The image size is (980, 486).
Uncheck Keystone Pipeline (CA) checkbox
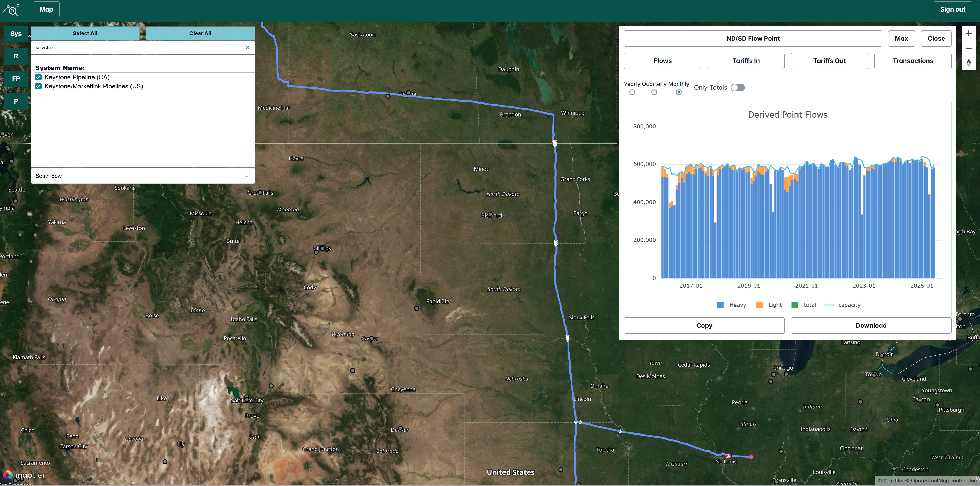pyautogui.click(x=38, y=77)
